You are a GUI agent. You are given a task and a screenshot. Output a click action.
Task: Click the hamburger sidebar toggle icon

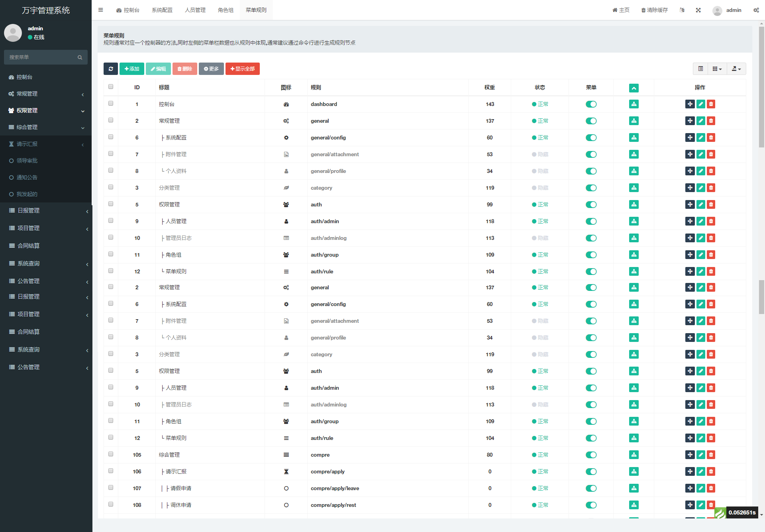pos(101,10)
